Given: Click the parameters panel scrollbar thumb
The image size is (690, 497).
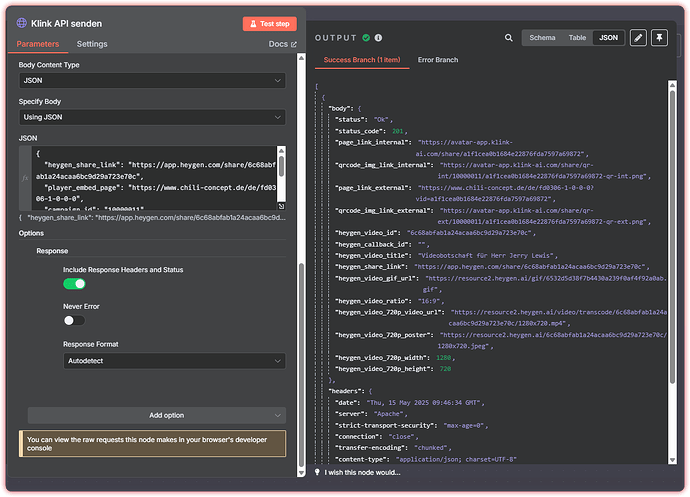Looking at the screenshot, I should tap(301, 364).
